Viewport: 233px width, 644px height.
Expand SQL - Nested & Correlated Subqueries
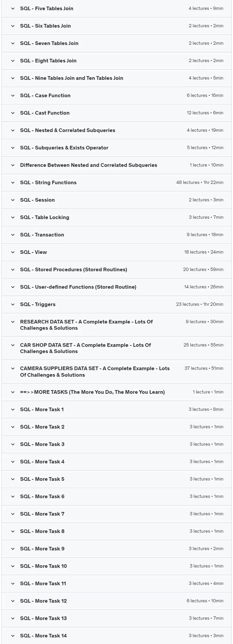point(116,130)
